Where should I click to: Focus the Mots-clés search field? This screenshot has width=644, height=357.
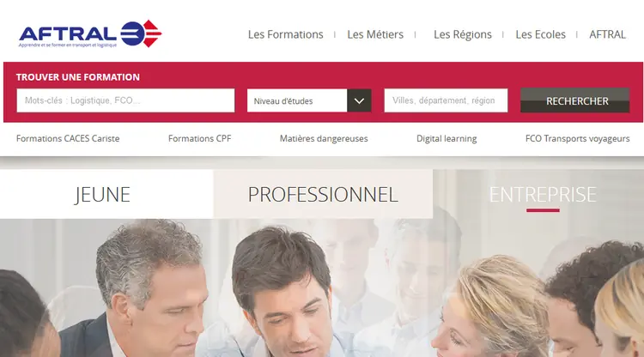coord(125,100)
